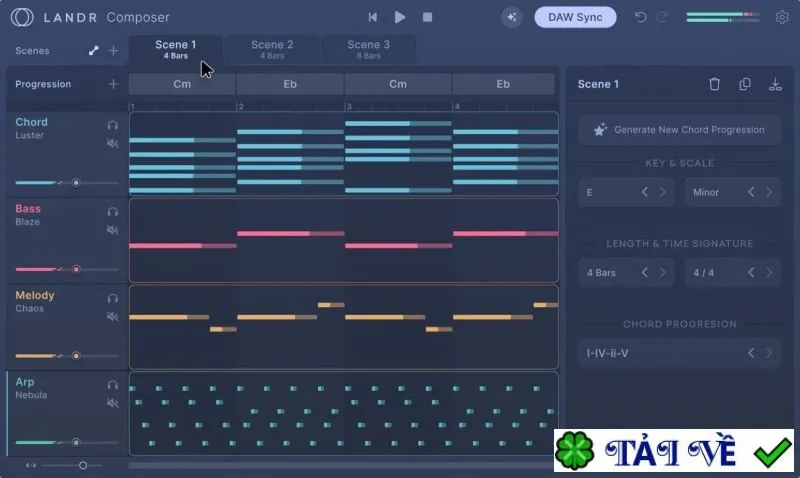The width and height of the screenshot is (800, 478).
Task: Mute the Chord track
Action: point(113,143)
